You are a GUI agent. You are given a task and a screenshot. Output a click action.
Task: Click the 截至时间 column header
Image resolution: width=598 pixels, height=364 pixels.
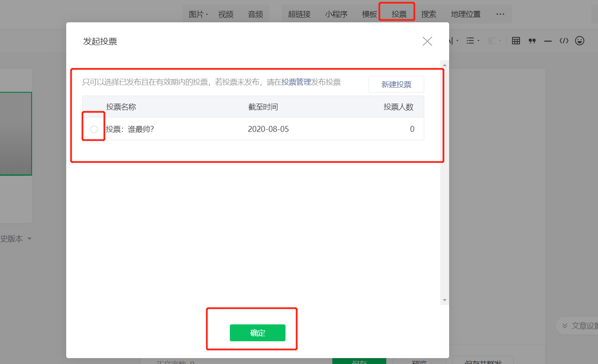point(263,107)
